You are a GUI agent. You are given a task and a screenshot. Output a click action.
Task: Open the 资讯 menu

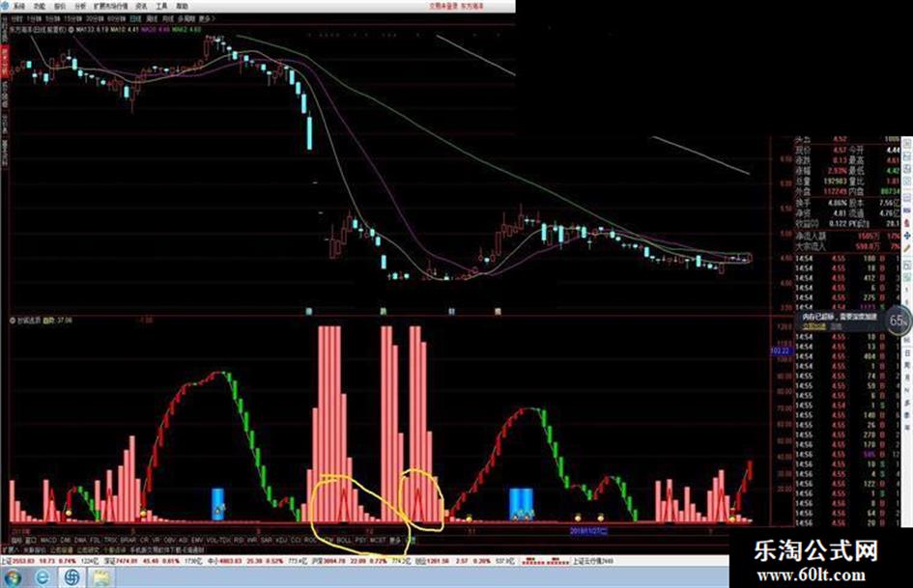[141, 7]
